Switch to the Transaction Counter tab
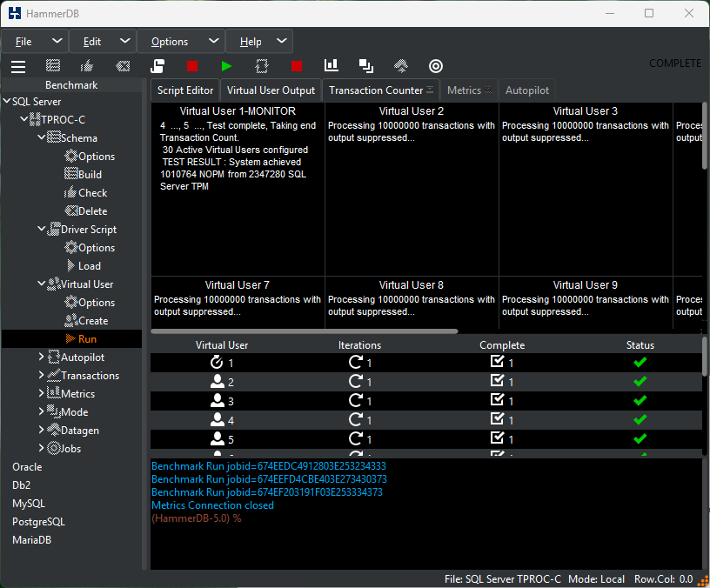The height and width of the screenshot is (588, 710). 381,90
